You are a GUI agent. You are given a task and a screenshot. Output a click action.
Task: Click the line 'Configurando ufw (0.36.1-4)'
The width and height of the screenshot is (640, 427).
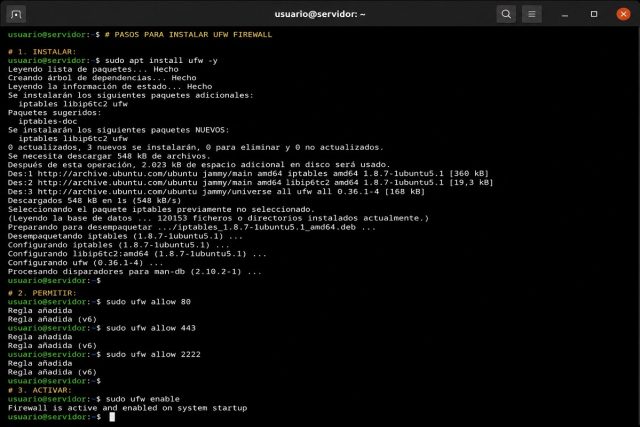[85, 263]
